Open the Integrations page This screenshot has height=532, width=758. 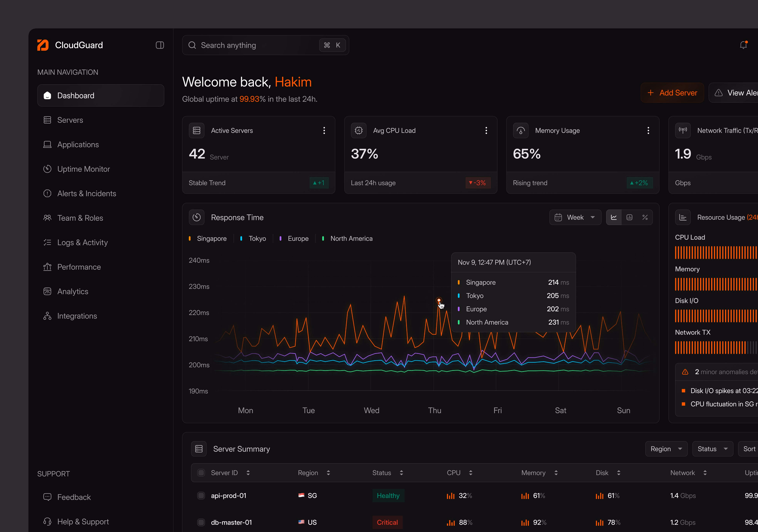[x=101, y=316]
